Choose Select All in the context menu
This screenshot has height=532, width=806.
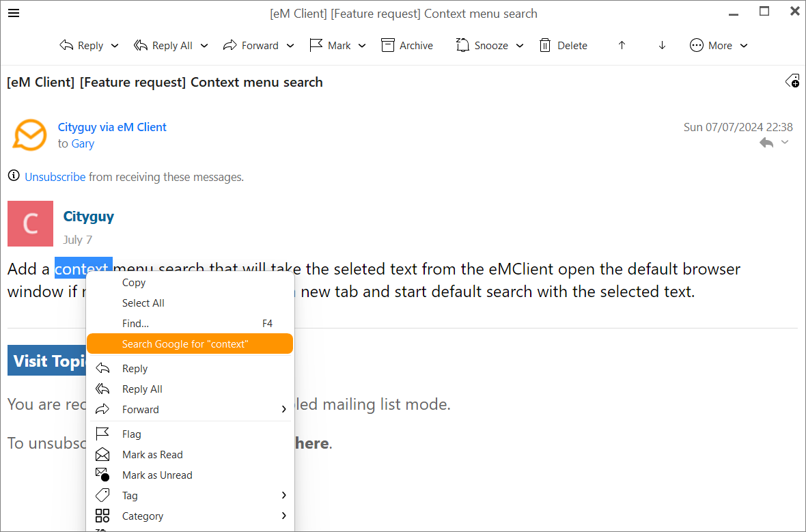(x=190, y=303)
